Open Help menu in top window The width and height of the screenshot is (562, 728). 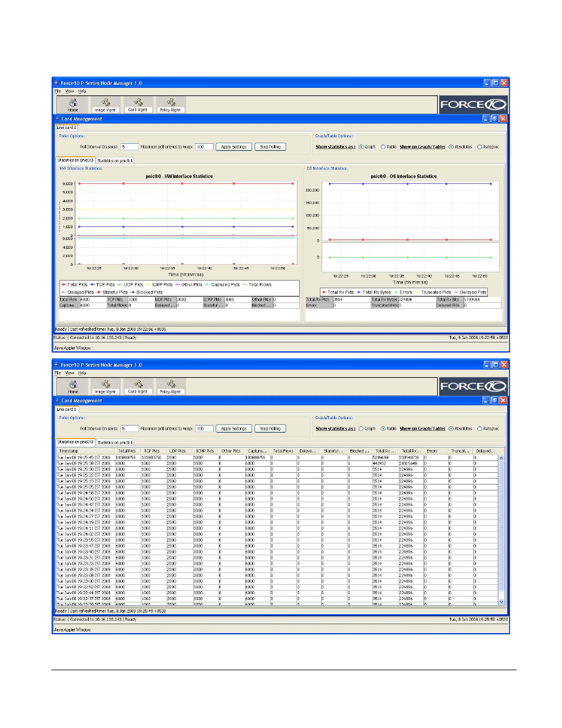(x=82, y=91)
